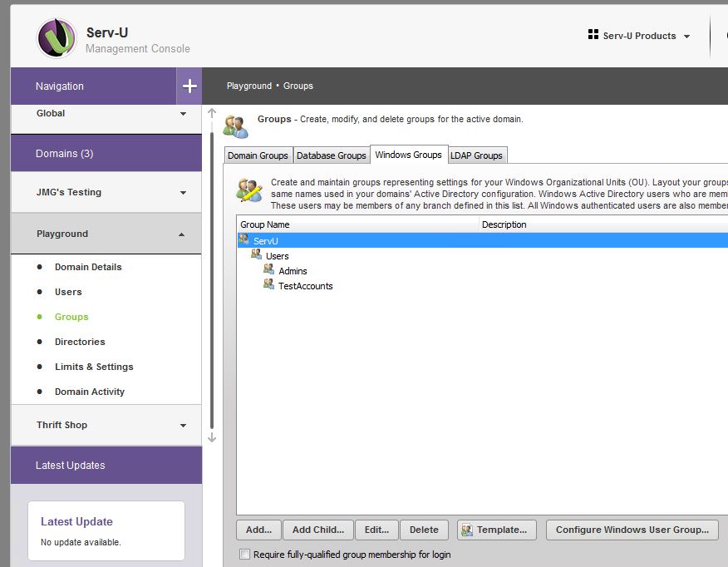Click the Latest Updates header
Image resolution: width=728 pixels, height=567 pixels.
[x=106, y=466]
